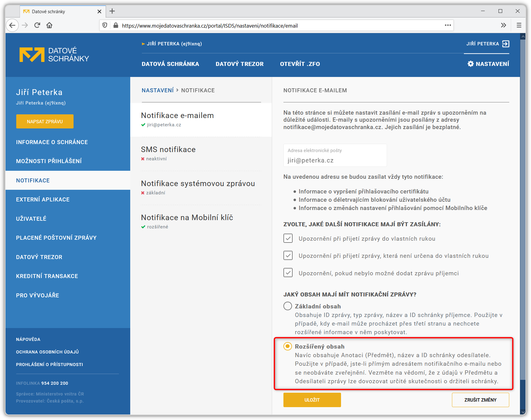The height and width of the screenshot is (420, 531).
Task: Click the padlock site security icon
Action: (116, 25)
